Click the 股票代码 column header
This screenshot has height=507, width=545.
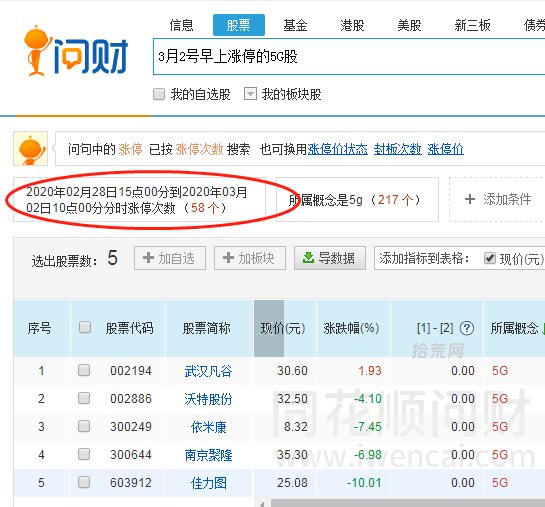click(x=129, y=328)
